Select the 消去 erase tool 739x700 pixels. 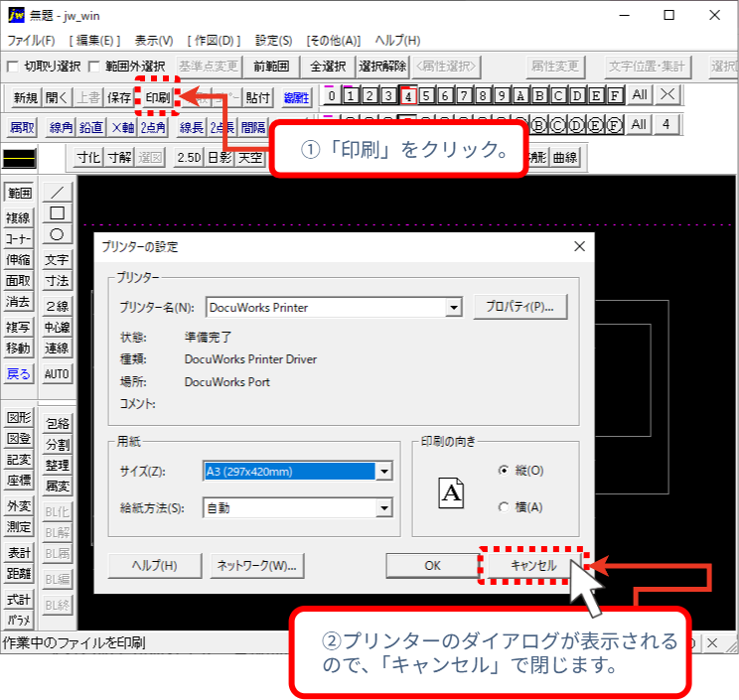tap(19, 302)
